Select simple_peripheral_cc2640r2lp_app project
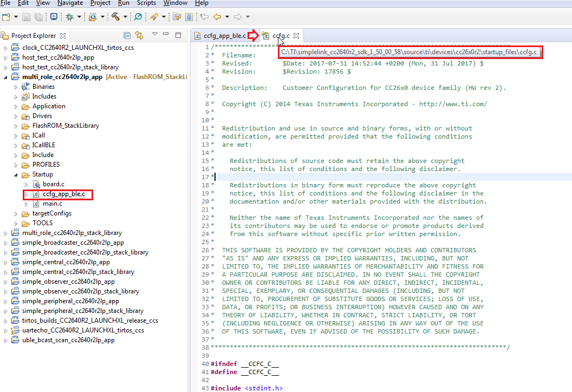Screen dimensions: 572x392 coord(70,301)
